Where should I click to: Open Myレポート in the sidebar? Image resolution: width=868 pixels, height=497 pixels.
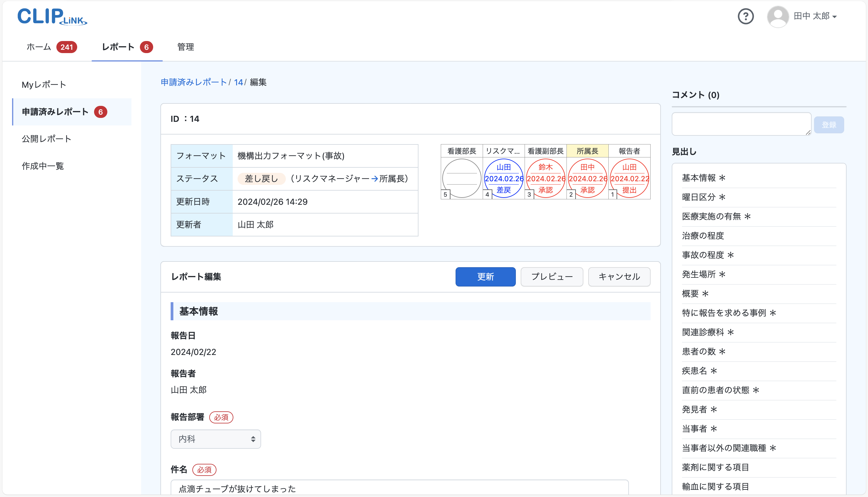[43, 84]
